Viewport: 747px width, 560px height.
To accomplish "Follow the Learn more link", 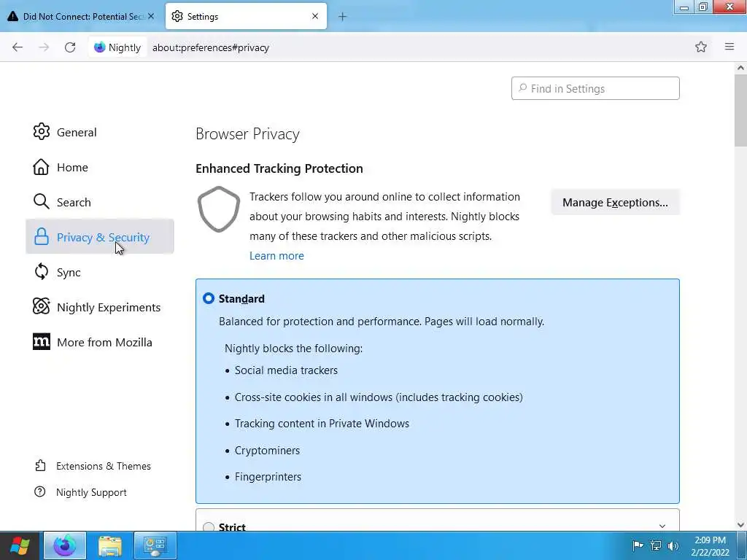I will [x=276, y=256].
